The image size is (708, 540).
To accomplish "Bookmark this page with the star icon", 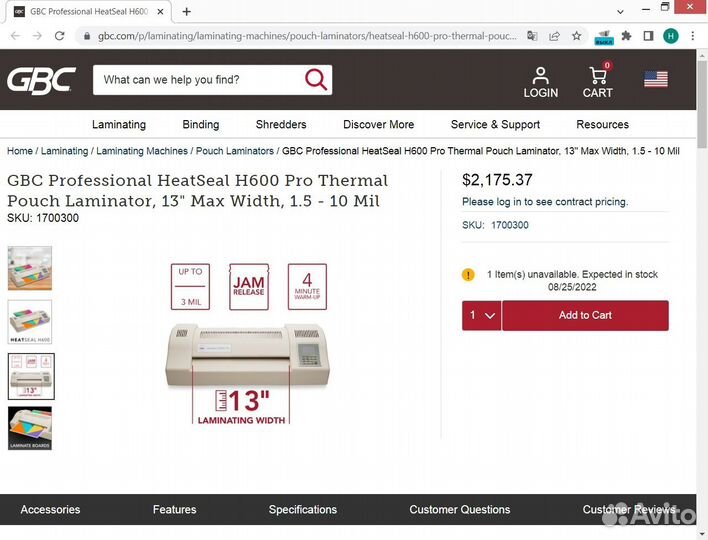I will click(x=577, y=36).
